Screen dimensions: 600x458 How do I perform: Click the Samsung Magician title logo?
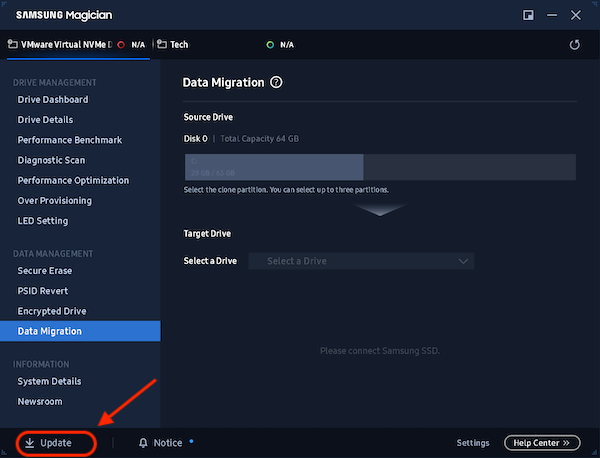64,15
